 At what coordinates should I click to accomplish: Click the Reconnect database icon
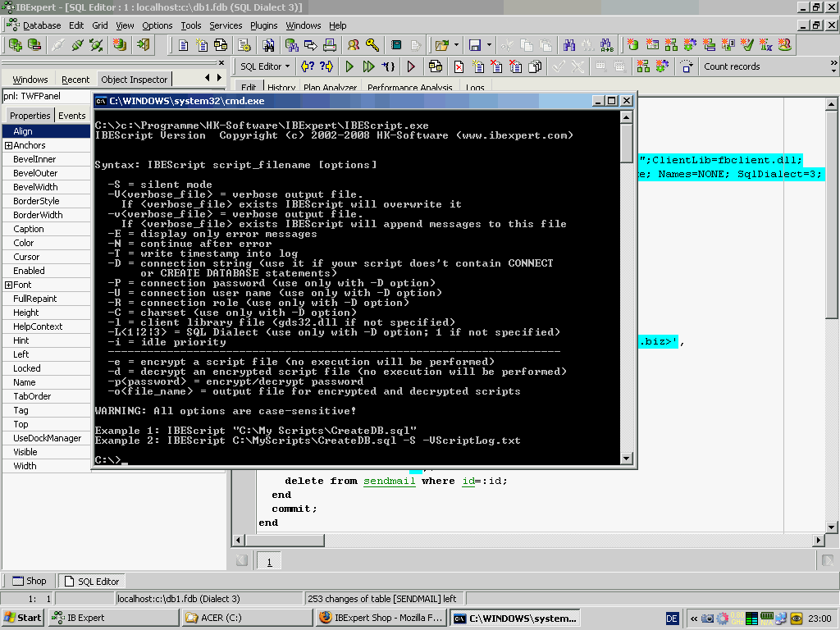tap(97, 45)
